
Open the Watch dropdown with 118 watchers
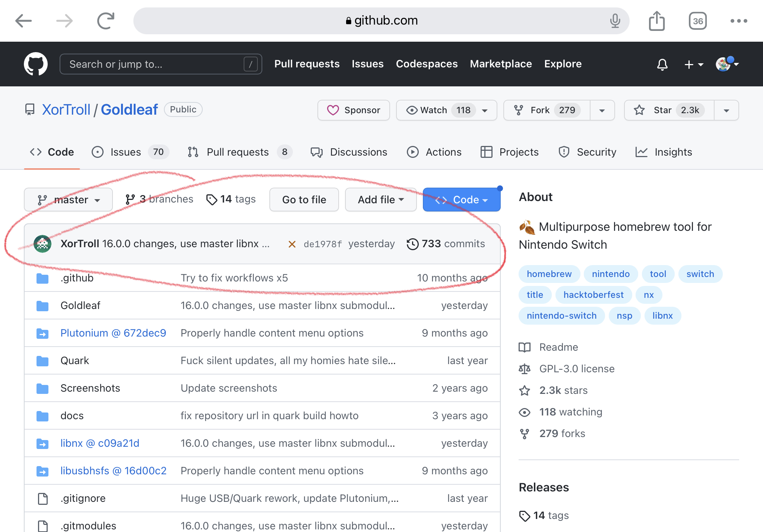pos(447,110)
